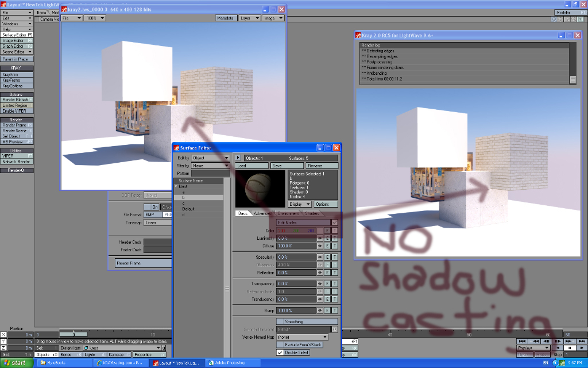Screen dimensions: 588x368
Task: Toggle the Double Sided checkbox
Action: (x=280, y=352)
